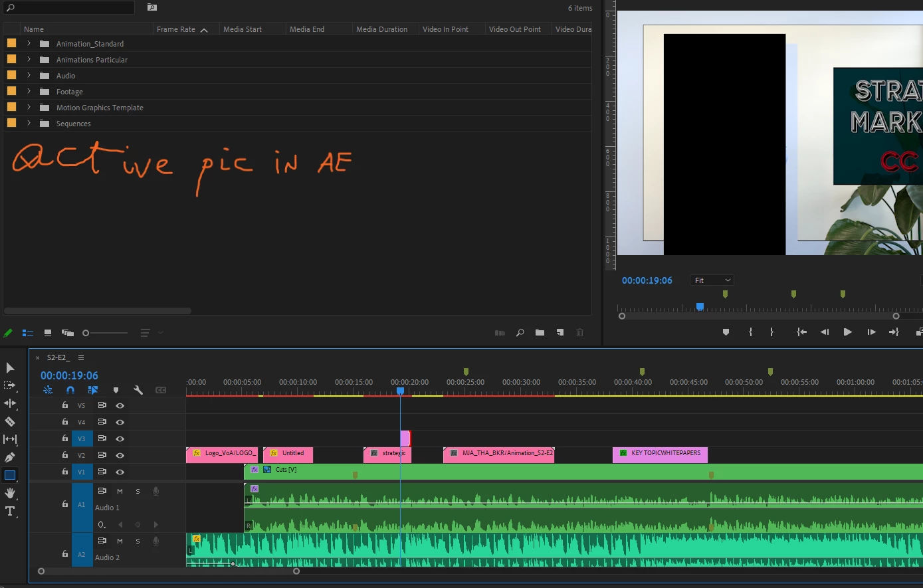
Task: Select KEY TOPICWHITEPAPERS clip on V2
Action: [661, 454]
